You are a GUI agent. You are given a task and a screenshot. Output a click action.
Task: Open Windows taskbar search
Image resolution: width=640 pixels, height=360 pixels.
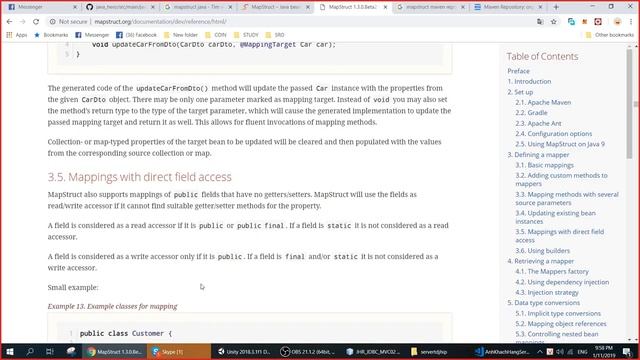30,351
